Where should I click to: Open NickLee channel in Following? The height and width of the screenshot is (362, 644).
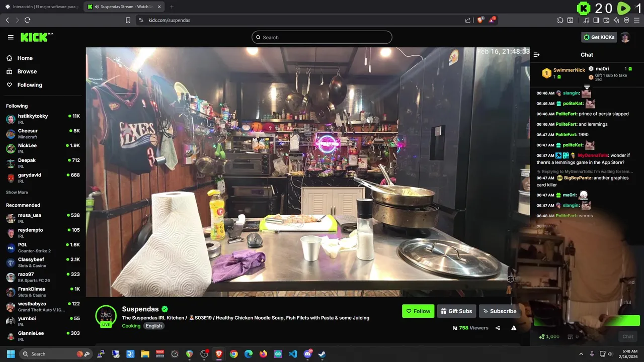[x=43, y=148]
